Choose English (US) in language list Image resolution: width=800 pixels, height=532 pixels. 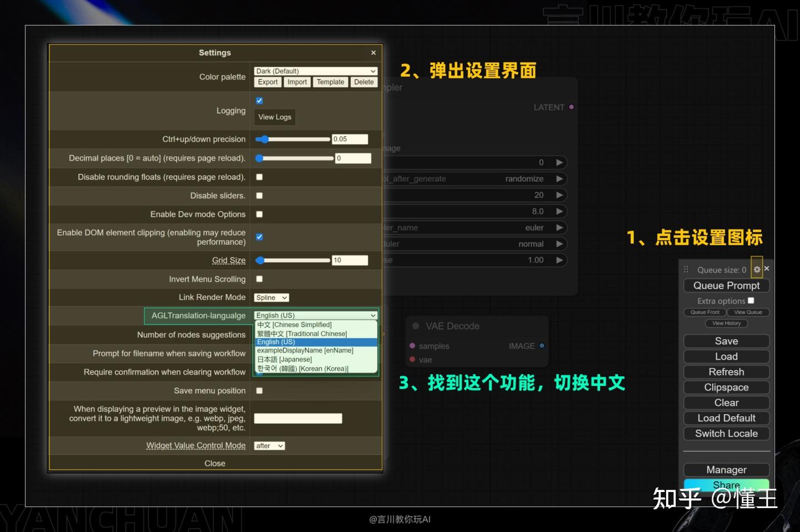pos(316,342)
